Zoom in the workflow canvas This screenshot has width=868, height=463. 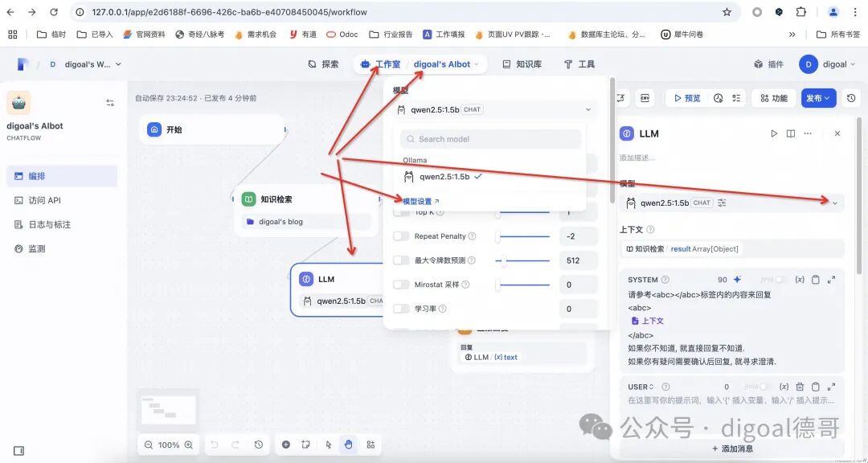click(x=188, y=445)
